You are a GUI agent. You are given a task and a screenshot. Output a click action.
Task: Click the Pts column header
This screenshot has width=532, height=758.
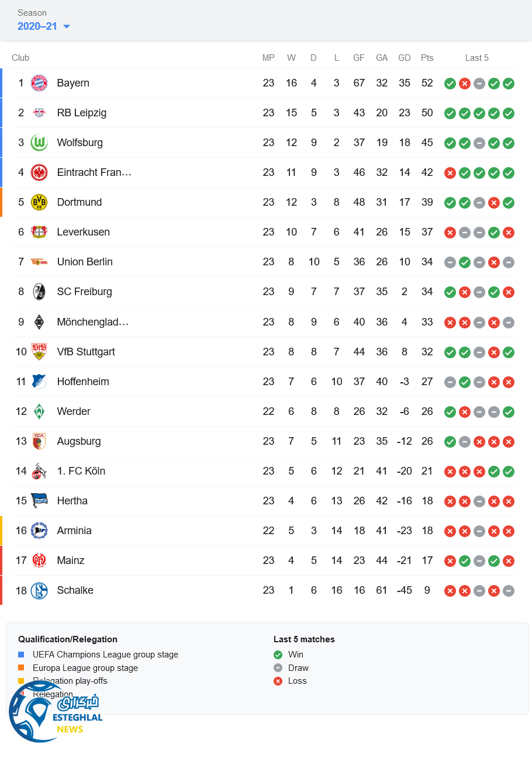pyautogui.click(x=427, y=58)
